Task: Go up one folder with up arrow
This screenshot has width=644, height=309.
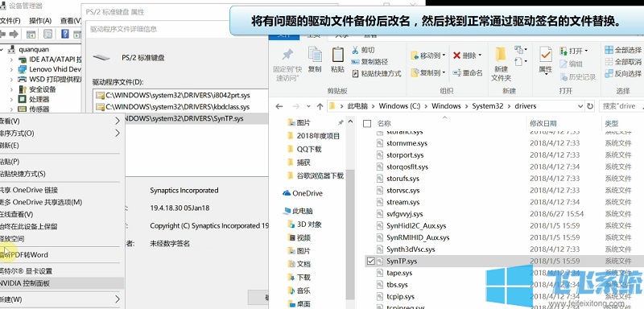Action: (320, 106)
